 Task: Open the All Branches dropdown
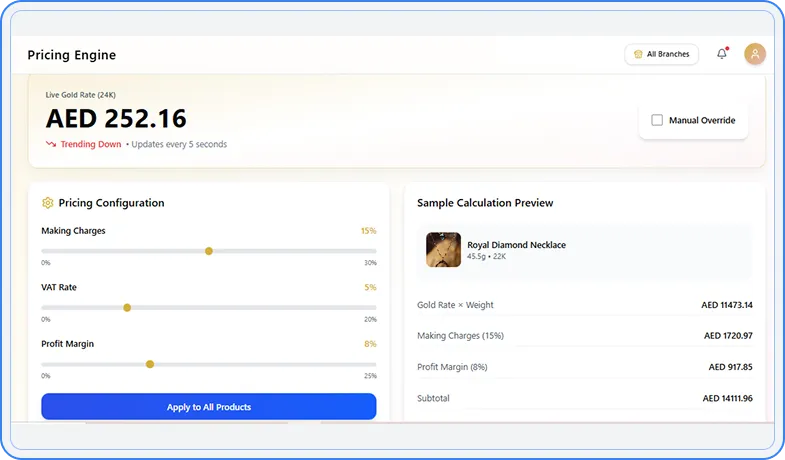662,54
